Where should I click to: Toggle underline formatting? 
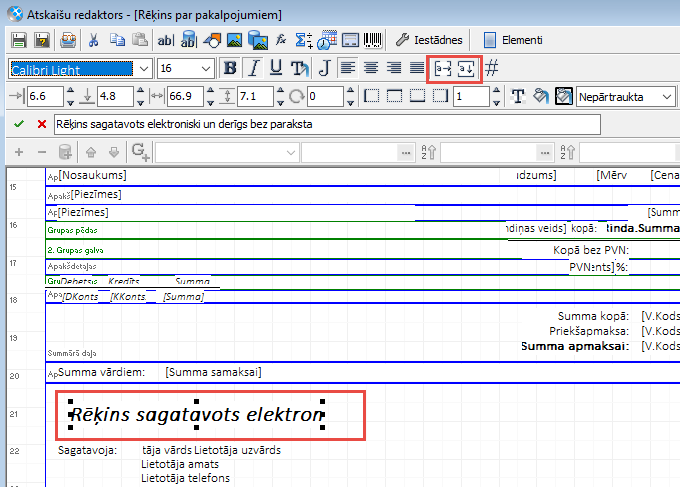point(276,68)
